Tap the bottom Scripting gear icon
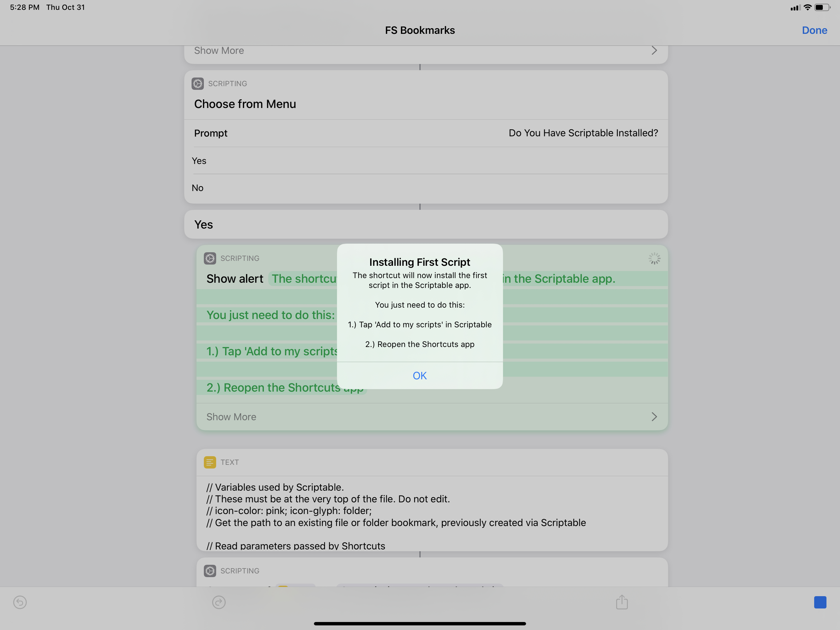Screen dimensions: 840x630 pyautogui.click(x=210, y=571)
